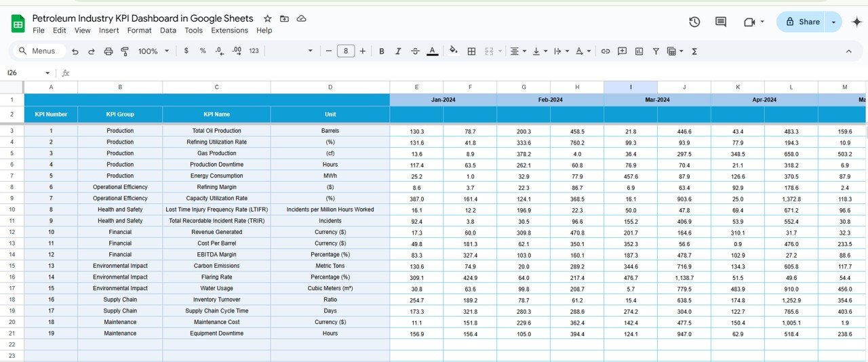Open the fill color bucket
The width and height of the screenshot is (868, 362).
[454, 51]
